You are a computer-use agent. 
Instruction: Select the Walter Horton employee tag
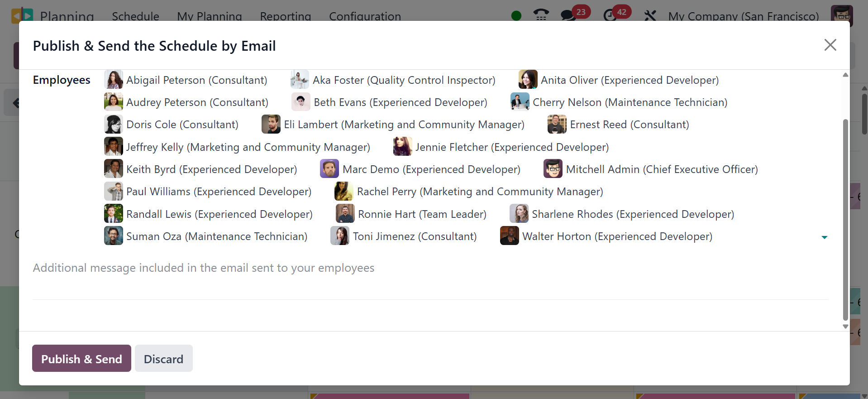[617, 236]
